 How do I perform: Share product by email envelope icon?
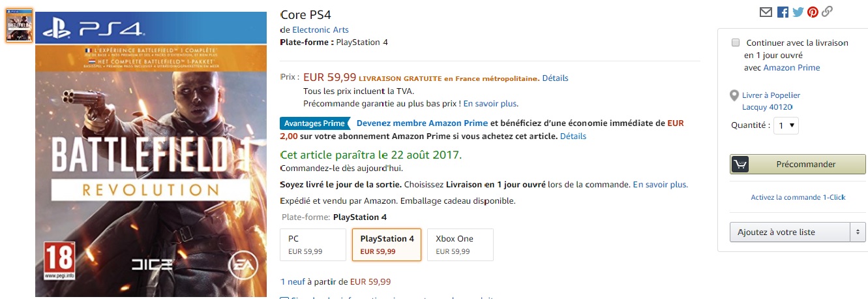tap(766, 12)
